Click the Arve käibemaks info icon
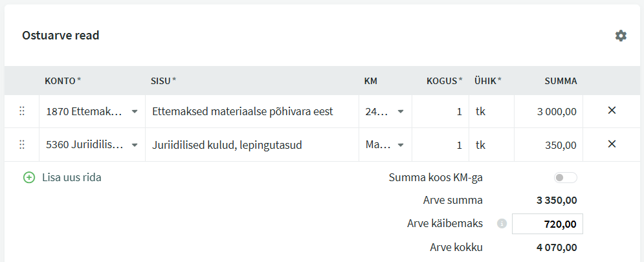This screenshot has width=644, height=262. 502,224
